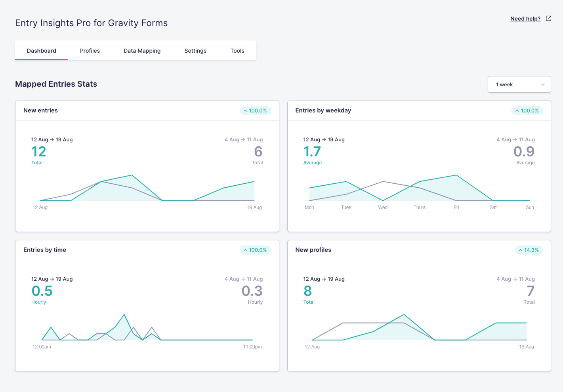Image resolution: width=563 pixels, height=392 pixels.
Task: Click the Entry Insights Pro page title
Action: click(92, 23)
